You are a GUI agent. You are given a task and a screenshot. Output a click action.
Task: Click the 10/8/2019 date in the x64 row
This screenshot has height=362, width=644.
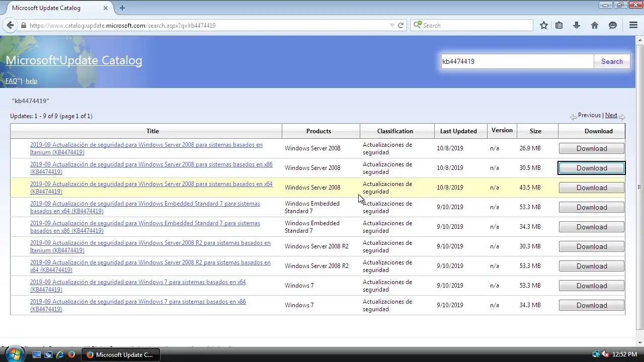450,188
